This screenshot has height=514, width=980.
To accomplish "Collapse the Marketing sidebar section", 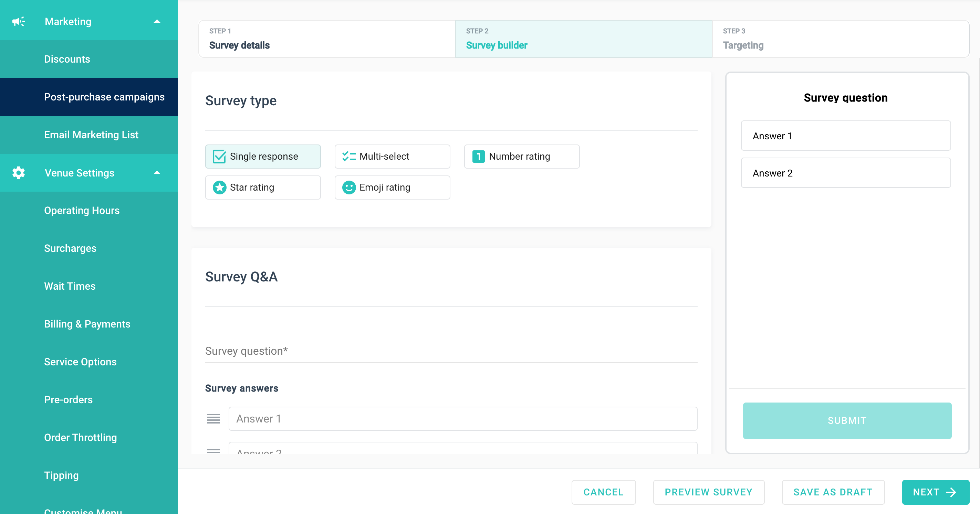I will [x=157, y=21].
